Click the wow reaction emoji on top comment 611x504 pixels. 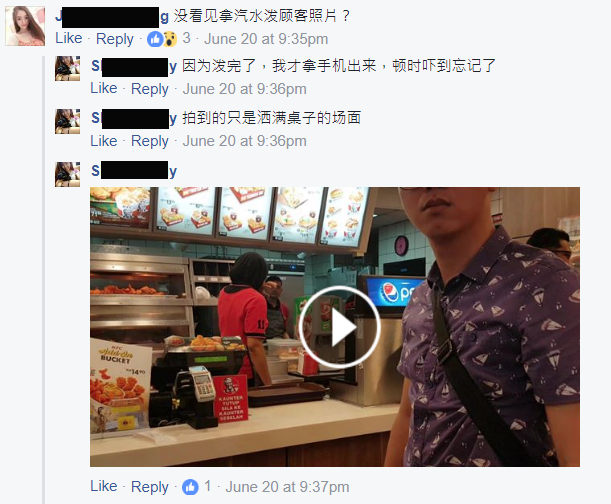[170, 39]
